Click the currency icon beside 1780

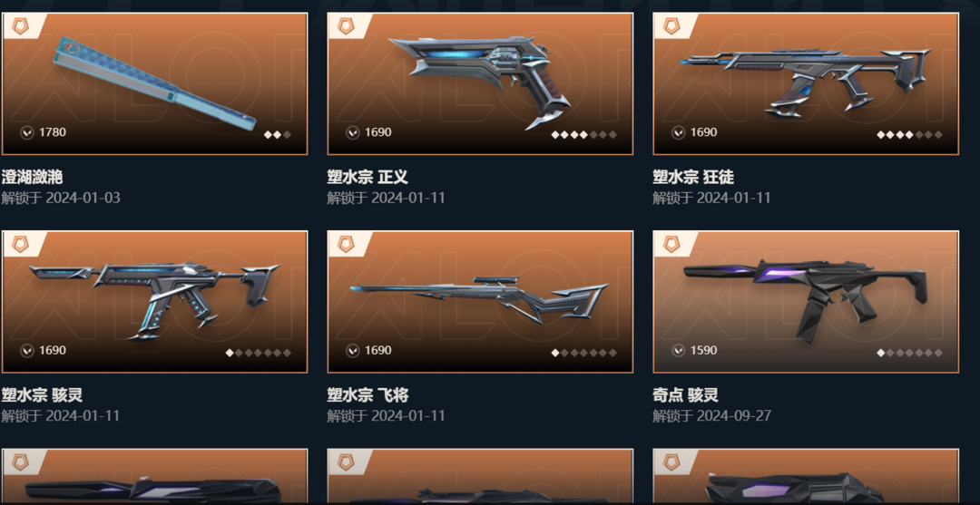[27, 132]
